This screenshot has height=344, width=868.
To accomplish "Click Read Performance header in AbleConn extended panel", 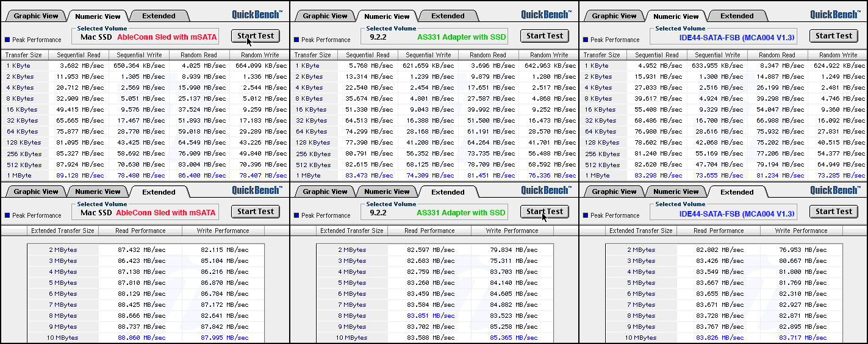I will pos(140,231).
